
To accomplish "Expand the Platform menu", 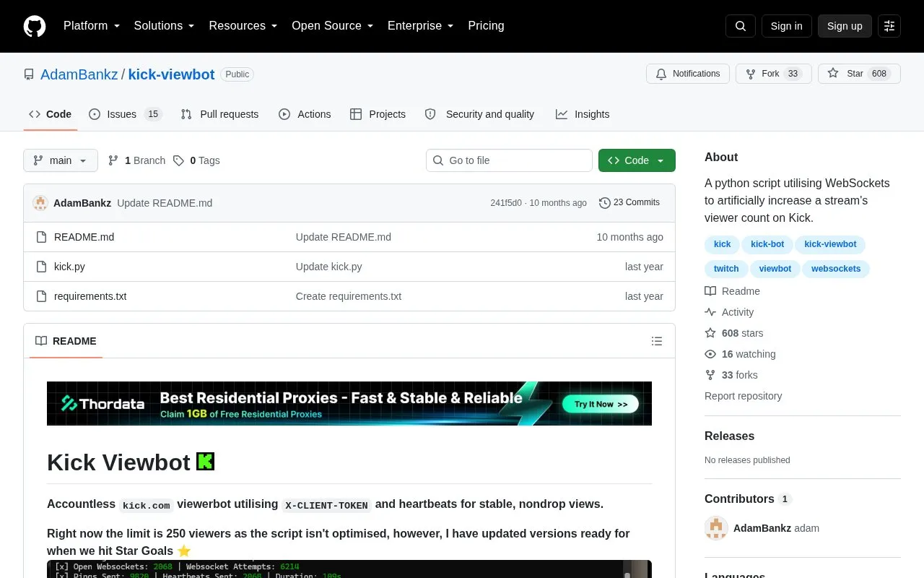I will click(x=92, y=26).
